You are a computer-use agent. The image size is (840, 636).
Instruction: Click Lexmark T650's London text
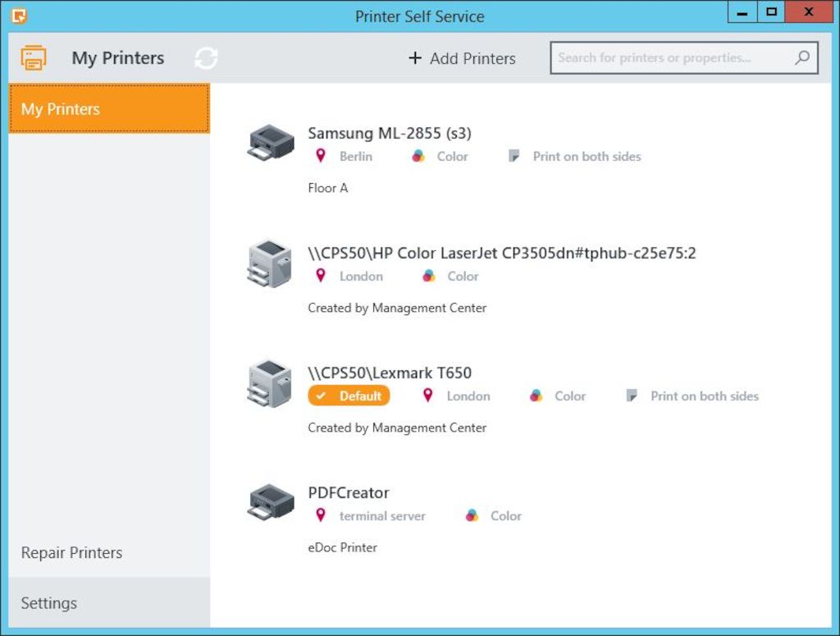468,396
